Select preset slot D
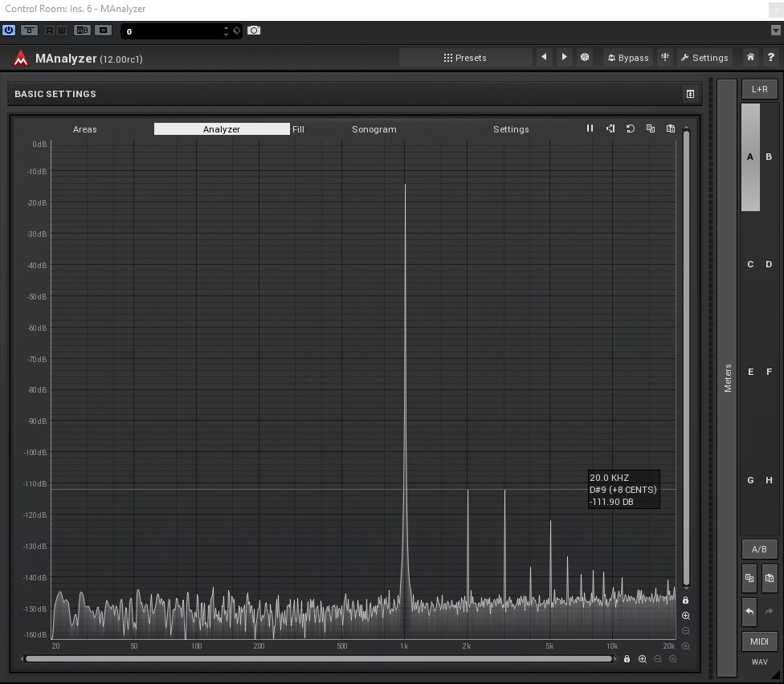This screenshot has height=684, width=784. click(769, 264)
